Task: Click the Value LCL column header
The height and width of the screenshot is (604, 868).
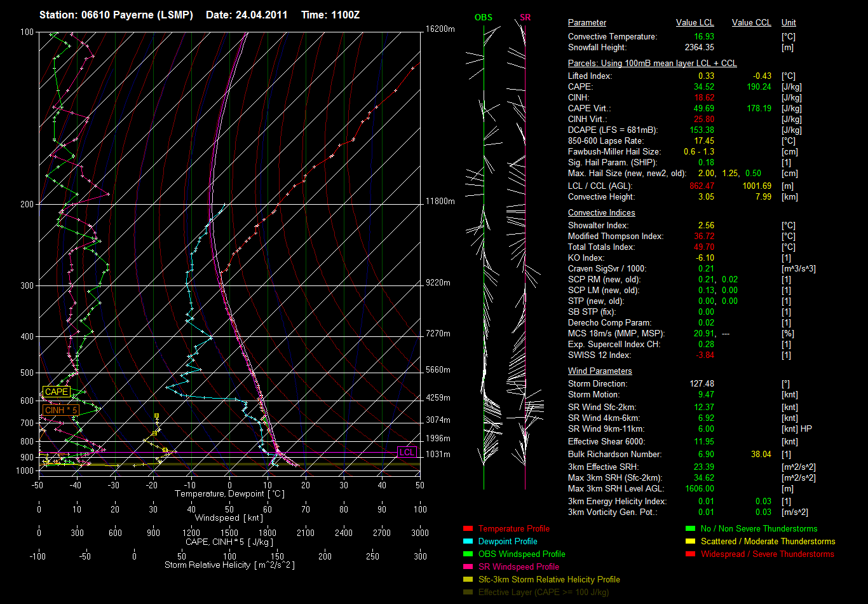Action: pyautogui.click(x=695, y=23)
